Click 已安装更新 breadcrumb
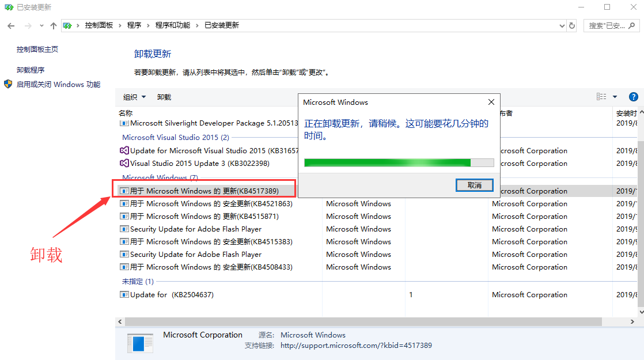The width and height of the screenshot is (644, 360). pyautogui.click(x=222, y=25)
